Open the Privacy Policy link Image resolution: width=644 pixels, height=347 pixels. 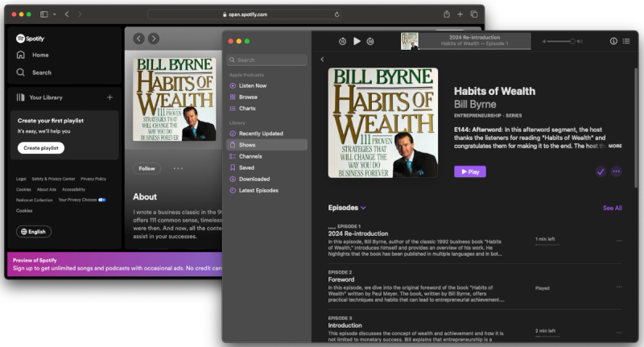pyautogui.click(x=93, y=179)
